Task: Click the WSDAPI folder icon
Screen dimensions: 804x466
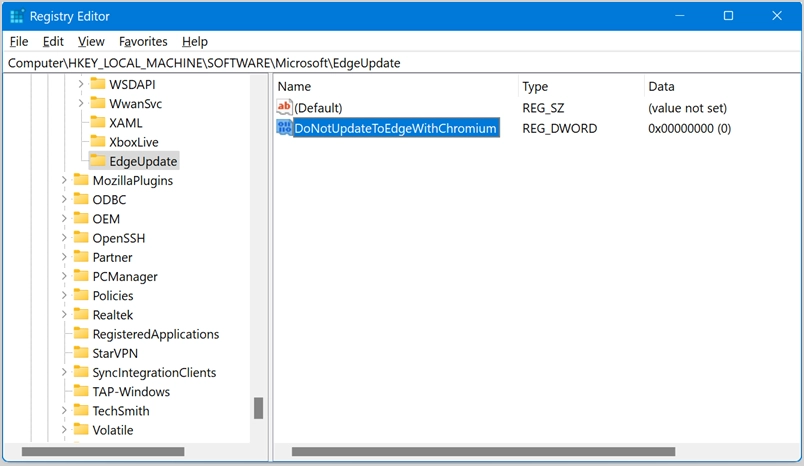Action: pyautogui.click(x=97, y=84)
